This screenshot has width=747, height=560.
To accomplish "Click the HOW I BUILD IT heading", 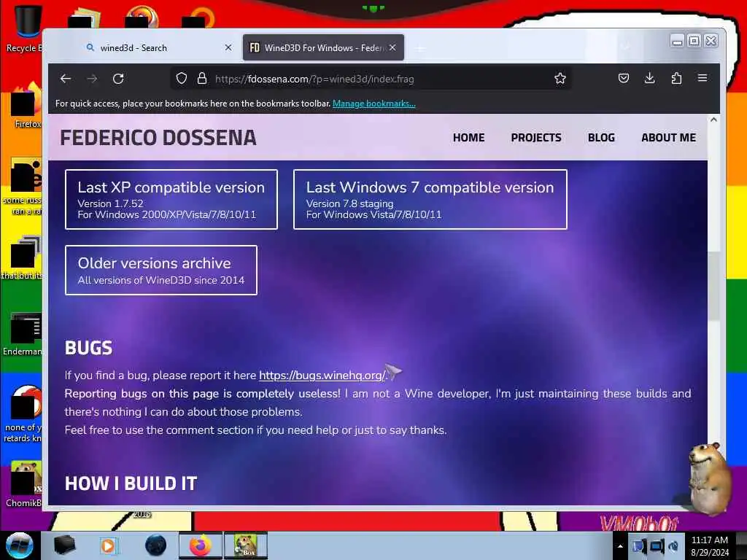I will coord(131,483).
